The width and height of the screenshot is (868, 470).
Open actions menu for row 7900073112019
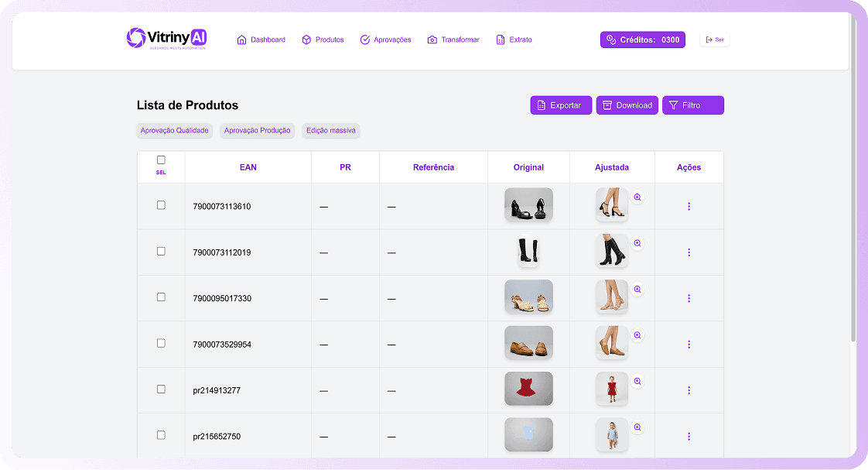[689, 252]
